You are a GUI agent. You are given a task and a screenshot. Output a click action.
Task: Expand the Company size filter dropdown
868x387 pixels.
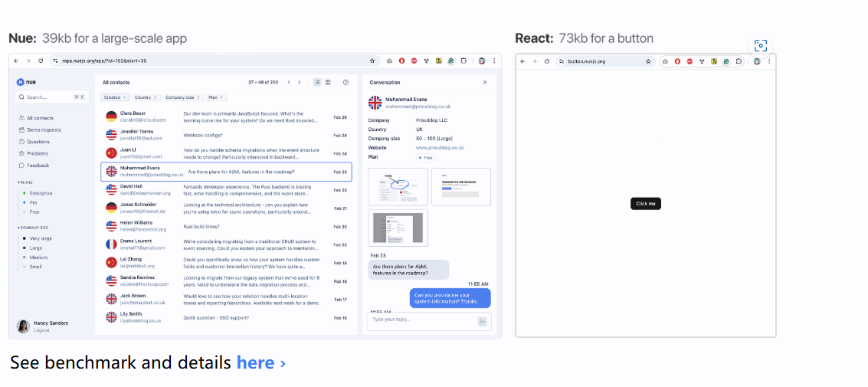(x=183, y=97)
